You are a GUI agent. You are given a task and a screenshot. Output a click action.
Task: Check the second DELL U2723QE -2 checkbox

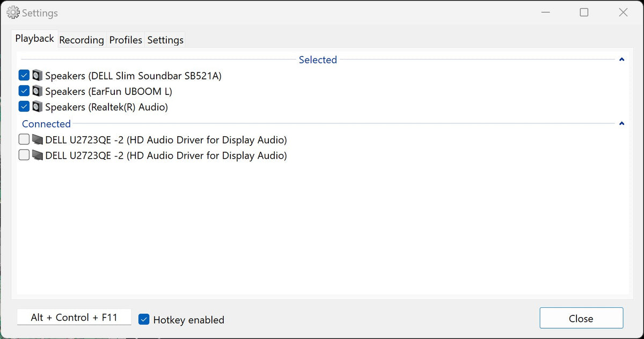coord(24,156)
